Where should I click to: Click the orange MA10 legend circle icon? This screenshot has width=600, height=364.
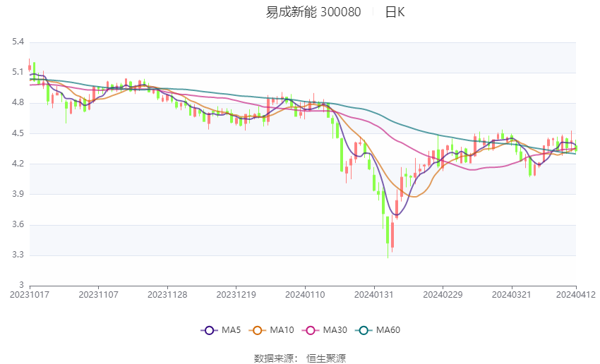[257, 331]
